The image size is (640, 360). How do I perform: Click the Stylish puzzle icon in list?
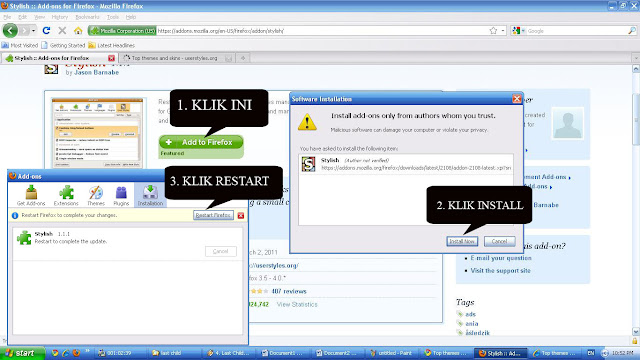(x=24, y=238)
